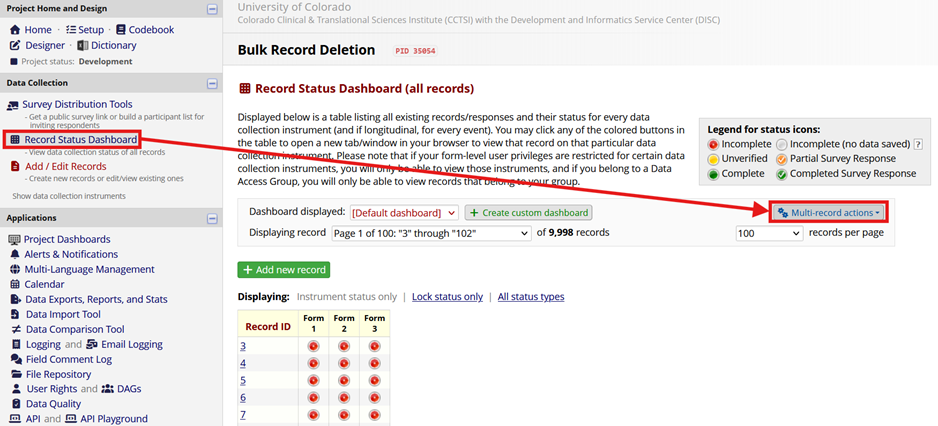
Task: Click Form 2 status icon for record 4
Action: [344, 363]
